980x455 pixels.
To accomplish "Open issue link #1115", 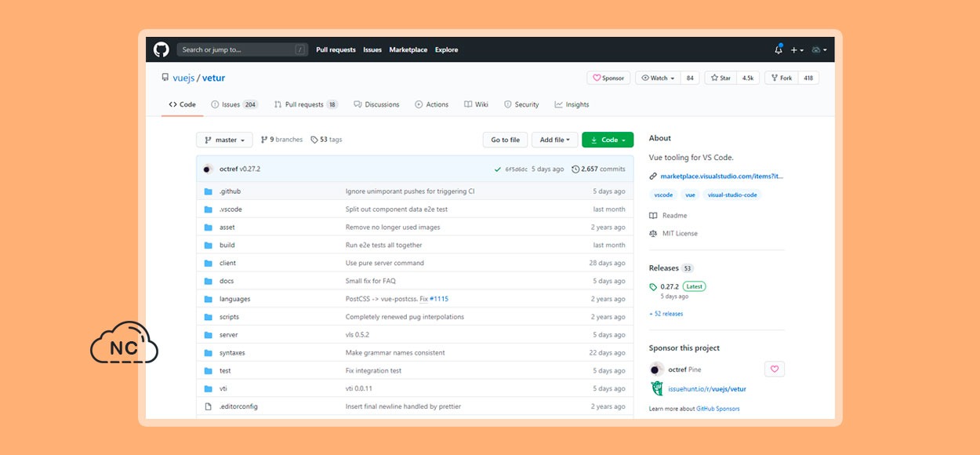I will coord(439,299).
